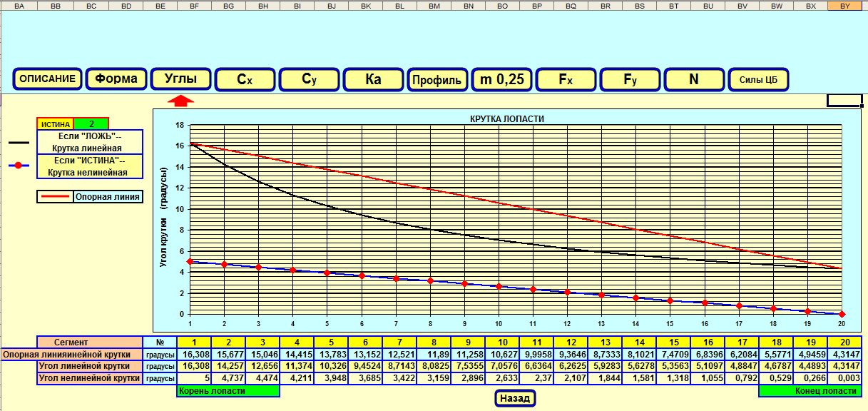Image resolution: width=868 pixels, height=411 pixels.
Task: Open the Cy coefficient page
Action: click(309, 80)
